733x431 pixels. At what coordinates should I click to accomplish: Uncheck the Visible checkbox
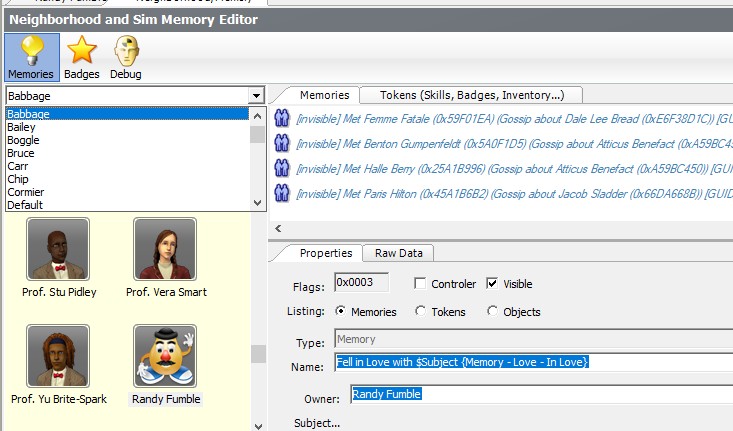coord(492,284)
